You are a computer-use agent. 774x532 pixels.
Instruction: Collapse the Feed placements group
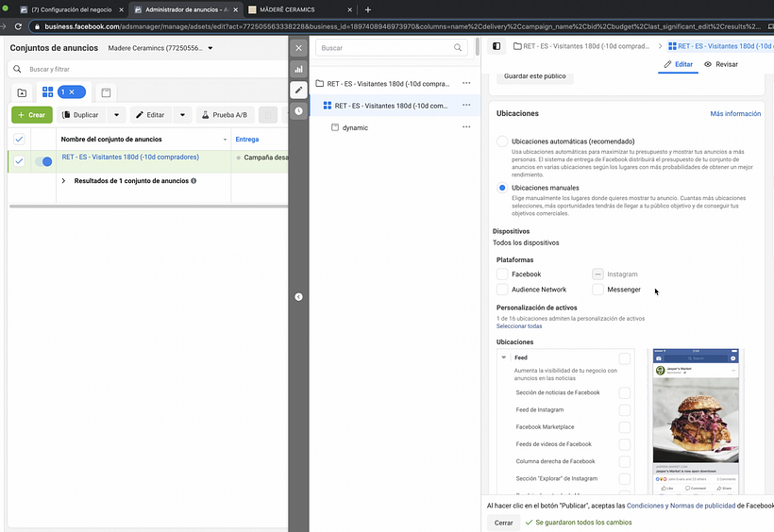[x=503, y=357]
